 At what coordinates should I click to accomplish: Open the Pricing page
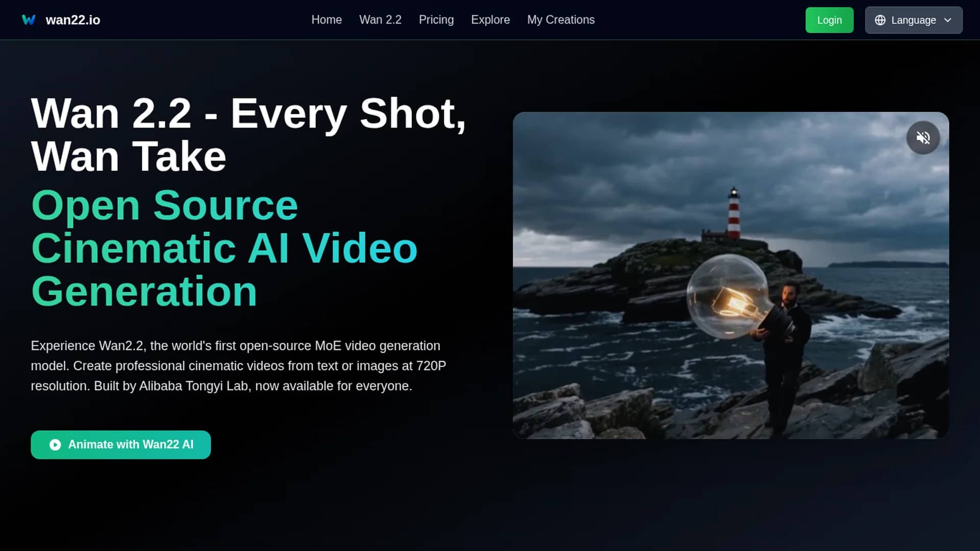(x=436, y=20)
